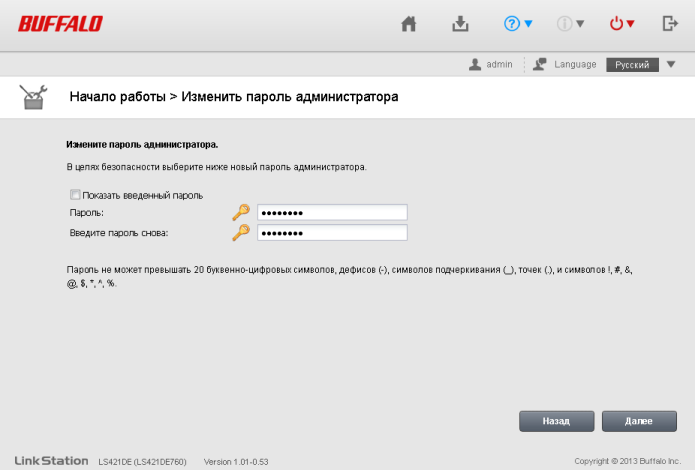
Task: Go to Home via house icon
Action: (x=409, y=24)
